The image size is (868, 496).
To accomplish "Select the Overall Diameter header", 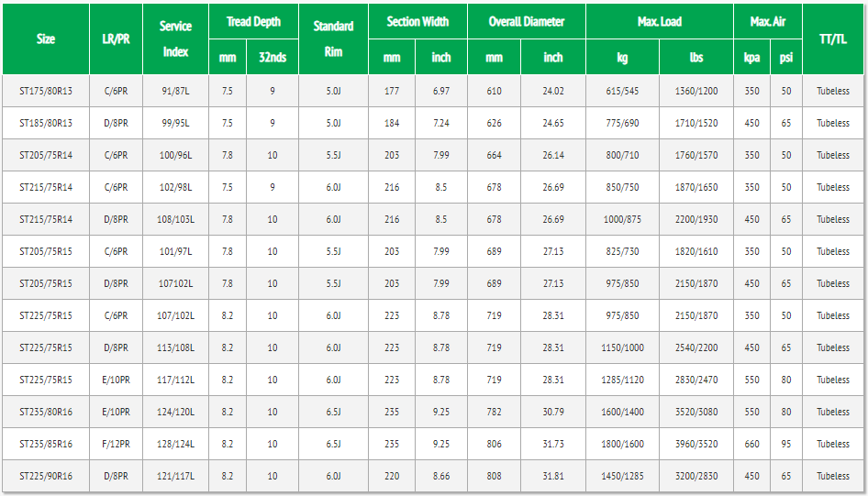I will coord(526,21).
